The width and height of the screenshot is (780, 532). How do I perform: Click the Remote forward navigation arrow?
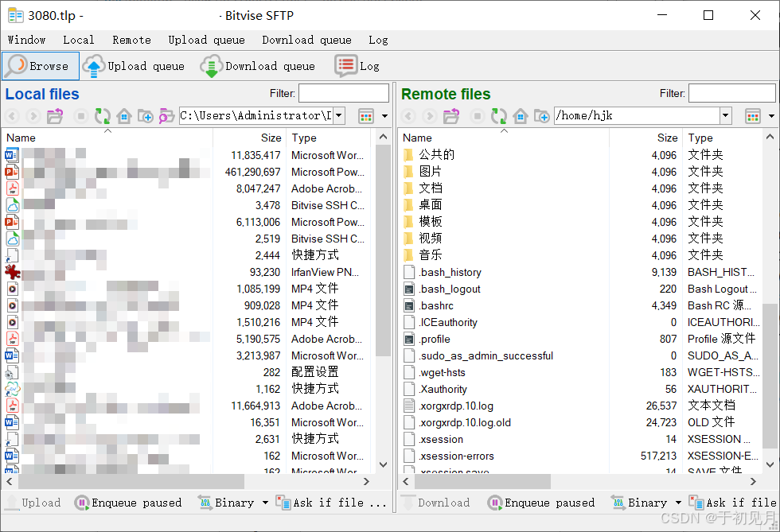tap(429, 116)
